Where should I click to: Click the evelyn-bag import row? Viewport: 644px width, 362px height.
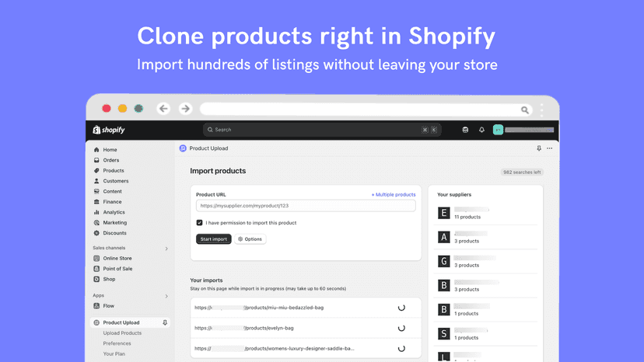(306, 328)
